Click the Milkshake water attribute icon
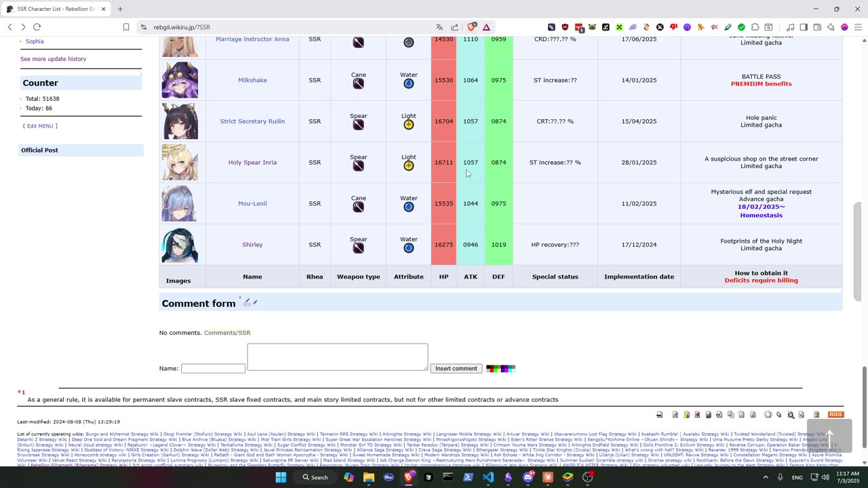Image resolution: width=868 pixels, height=488 pixels. (x=408, y=83)
